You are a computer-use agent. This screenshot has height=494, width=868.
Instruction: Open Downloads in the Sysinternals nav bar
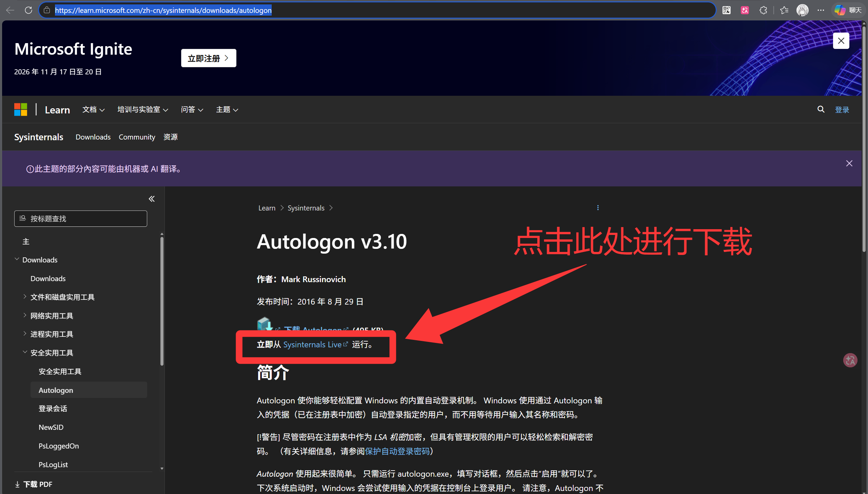click(x=93, y=137)
